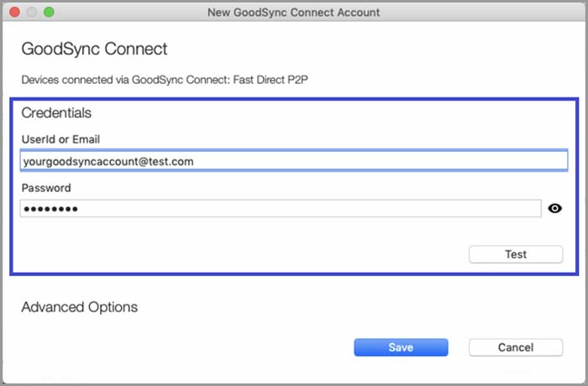Click the "New GoodSync Connect Account" window title
This screenshot has height=386, width=588.
point(293,13)
